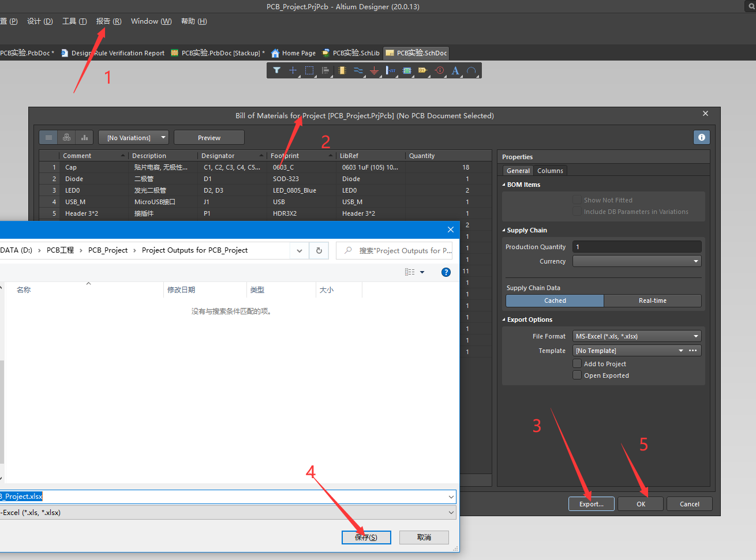Collapse the Export Options section
The width and height of the screenshot is (756, 560).
click(x=504, y=320)
